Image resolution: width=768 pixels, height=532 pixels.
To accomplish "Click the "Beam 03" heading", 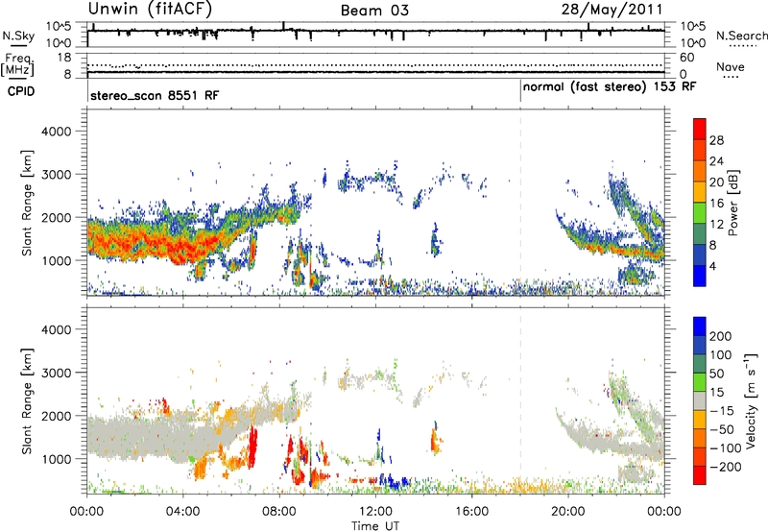I will [374, 11].
